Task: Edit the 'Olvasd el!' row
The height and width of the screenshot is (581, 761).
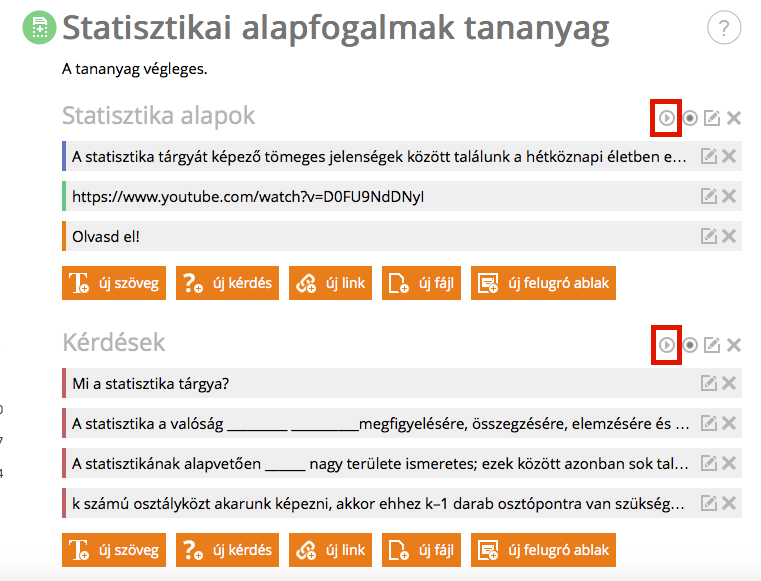Action: 709,236
